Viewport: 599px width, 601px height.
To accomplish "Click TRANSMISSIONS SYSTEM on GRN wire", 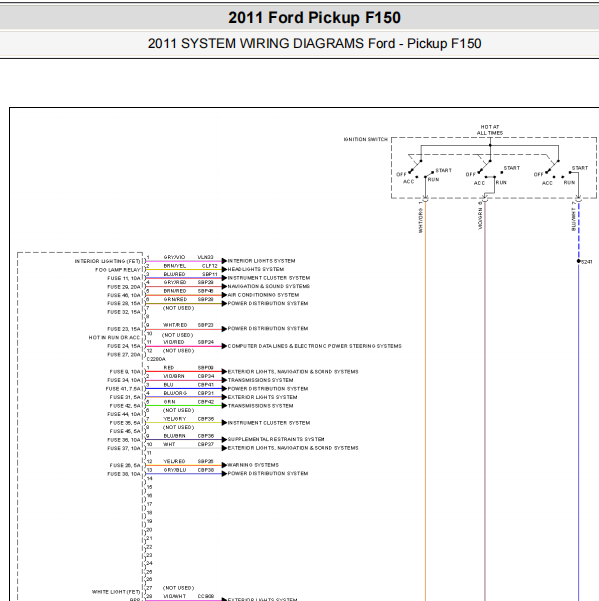I will click(261, 406).
